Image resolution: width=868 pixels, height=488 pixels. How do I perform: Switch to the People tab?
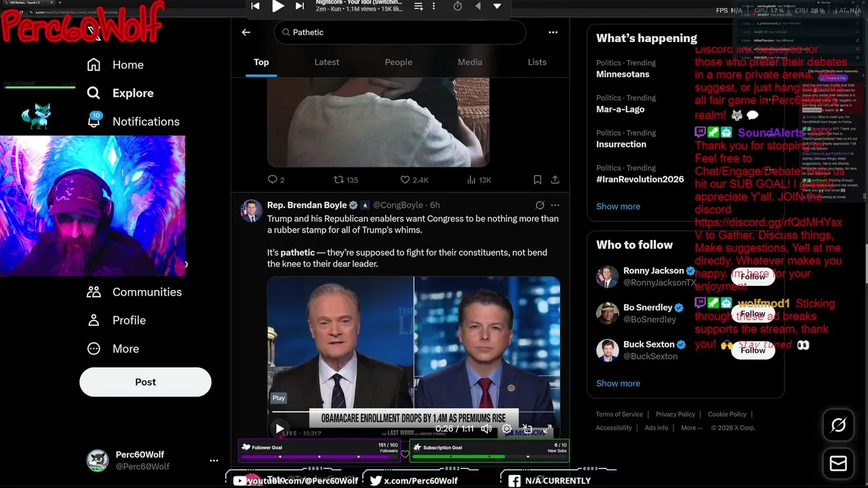tap(399, 62)
